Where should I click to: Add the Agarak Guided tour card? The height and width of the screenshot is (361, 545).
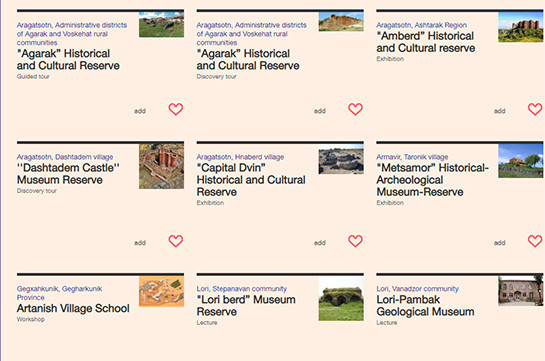[x=140, y=111]
